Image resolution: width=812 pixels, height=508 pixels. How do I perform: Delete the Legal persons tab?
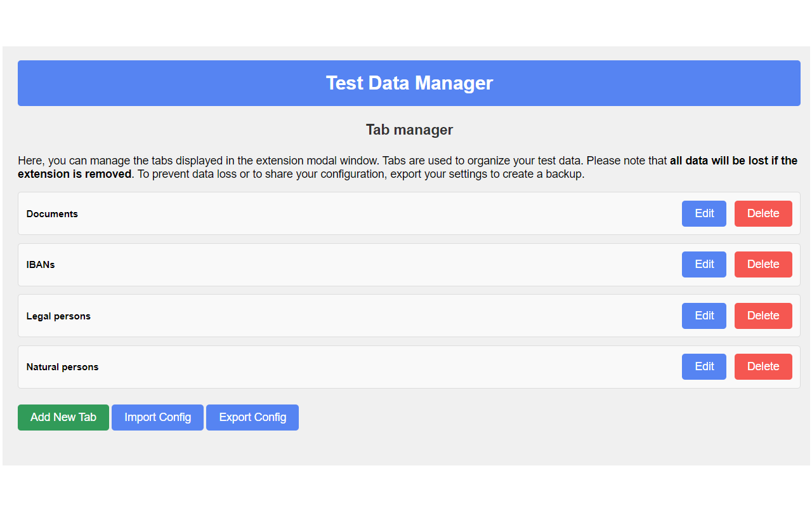[x=763, y=316]
